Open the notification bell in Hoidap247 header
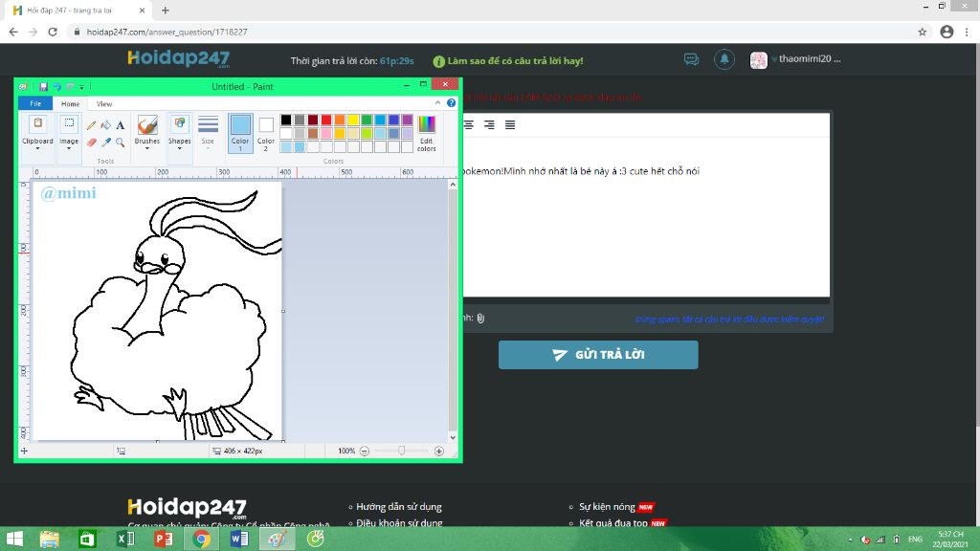 [x=724, y=59]
